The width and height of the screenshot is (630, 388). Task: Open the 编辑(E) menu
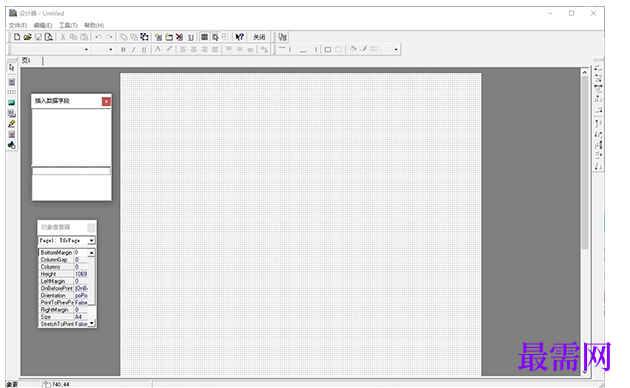pos(43,25)
